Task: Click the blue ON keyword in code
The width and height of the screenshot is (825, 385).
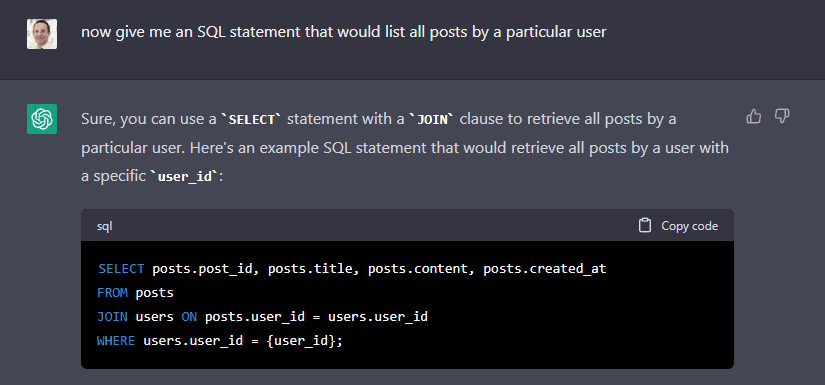Action: pos(189,317)
